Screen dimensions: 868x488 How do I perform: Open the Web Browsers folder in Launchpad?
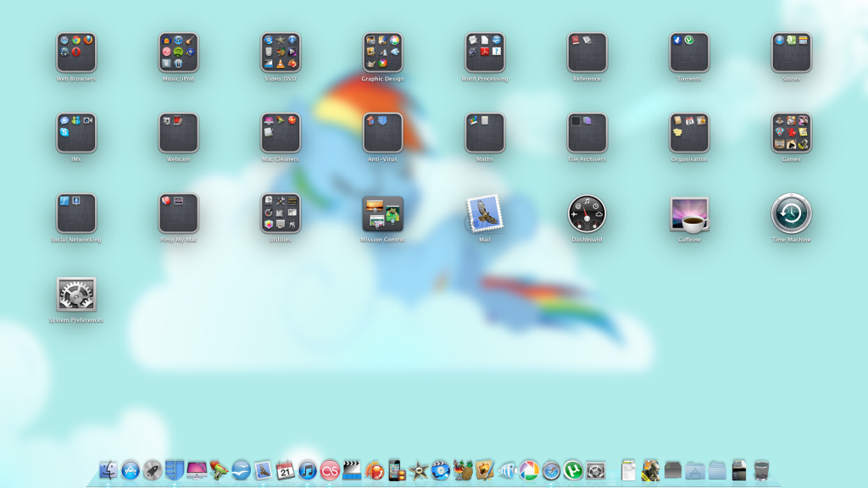(75, 53)
